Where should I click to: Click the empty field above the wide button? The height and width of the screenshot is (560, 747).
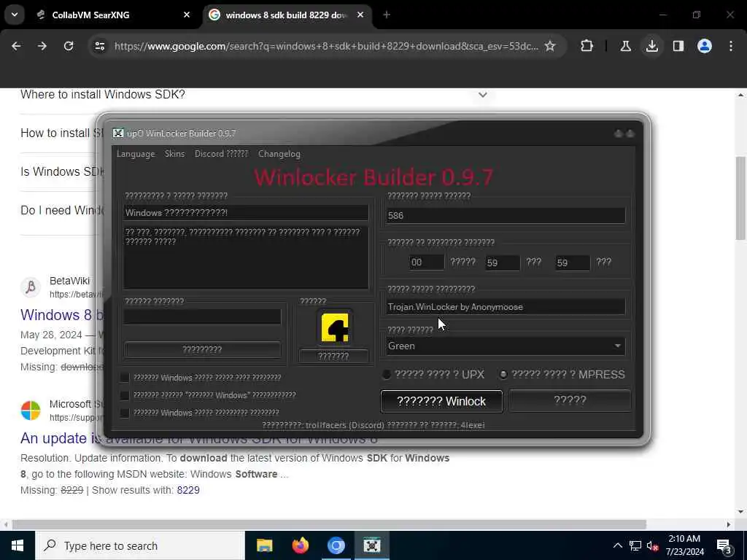point(202,316)
